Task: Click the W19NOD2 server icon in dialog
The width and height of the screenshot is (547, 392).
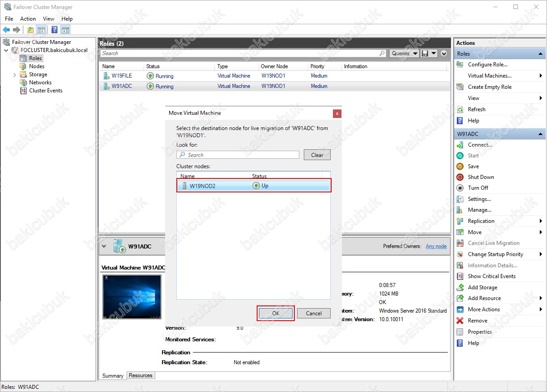Action: [184, 186]
